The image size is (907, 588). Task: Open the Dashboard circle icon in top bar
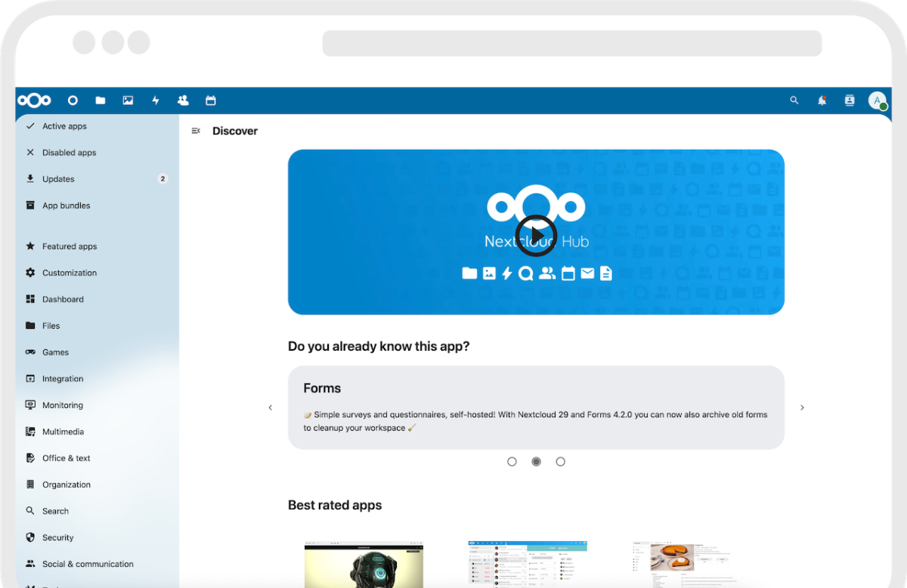(73, 101)
